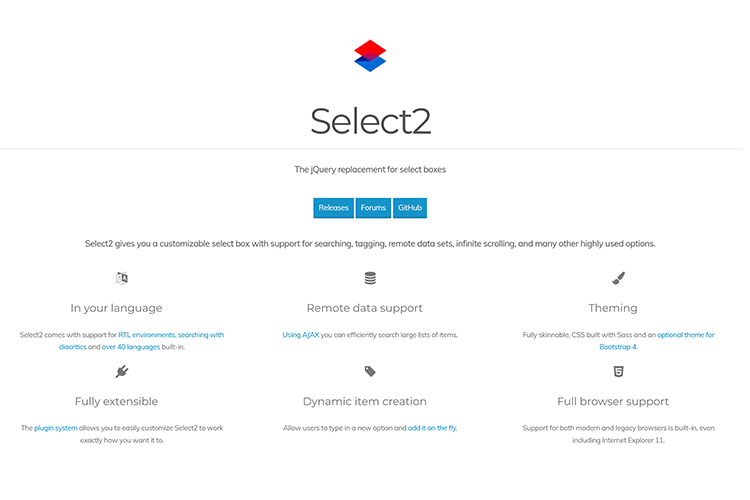Click the HTML5 shield icon
The image size is (750, 500).
(x=619, y=371)
